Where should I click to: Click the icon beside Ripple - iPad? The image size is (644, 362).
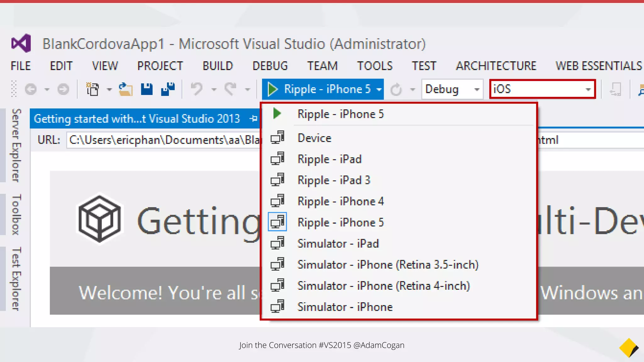coord(277,159)
